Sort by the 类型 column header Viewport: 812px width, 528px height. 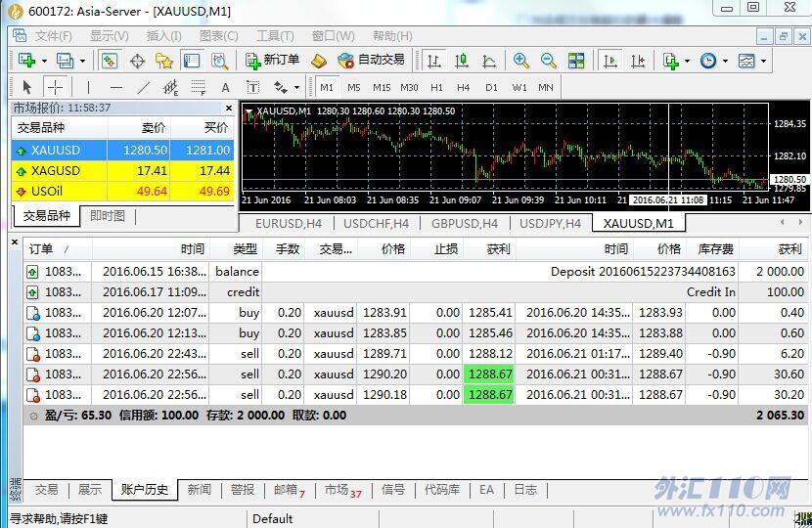(235, 249)
